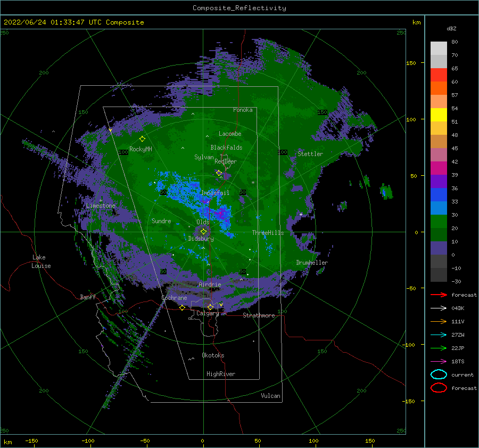The image size is (479, 448).
Task: Select the 30 dBZ light blue swatch
Action: (x=439, y=208)
